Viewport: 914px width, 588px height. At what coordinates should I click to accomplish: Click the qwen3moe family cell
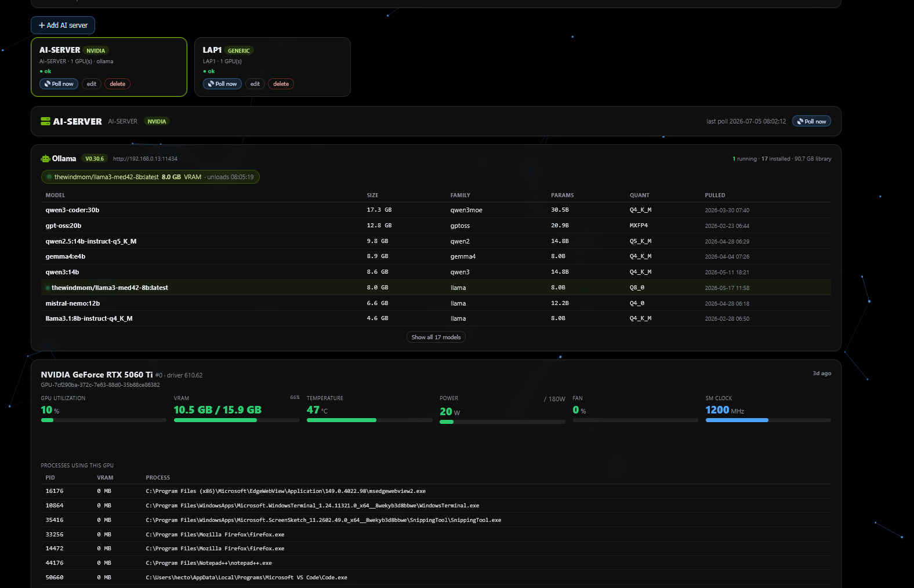pyautogui.click(x=466, y=210)
